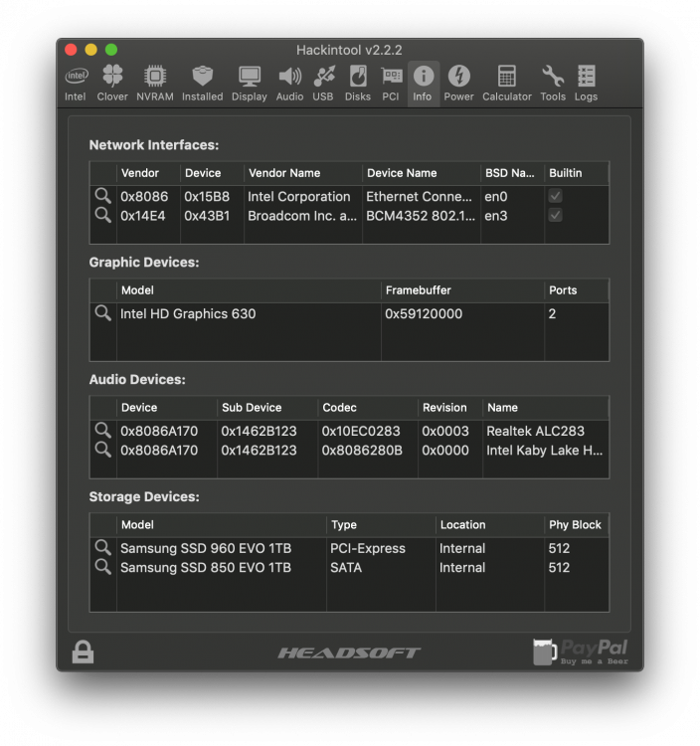Click the Codec column header
The image size is (700, 746).
coord(368,408)
